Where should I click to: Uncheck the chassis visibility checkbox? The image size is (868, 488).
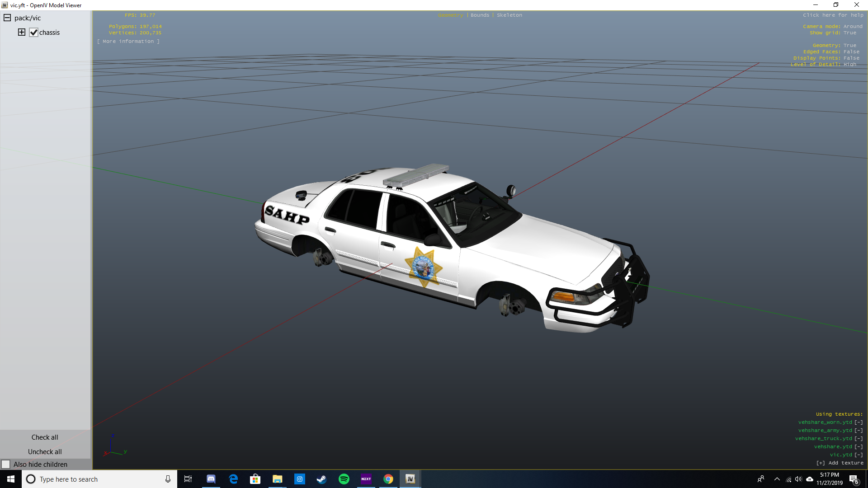(34, 33)
